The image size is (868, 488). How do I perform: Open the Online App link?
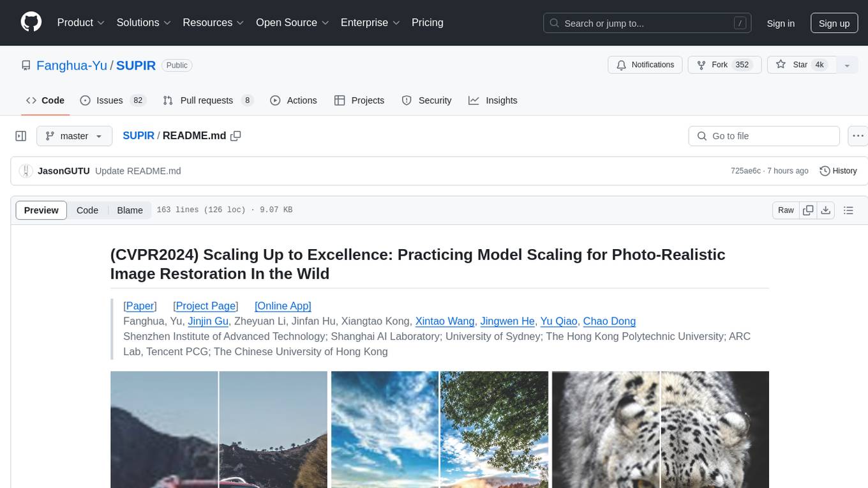[283, 306]
